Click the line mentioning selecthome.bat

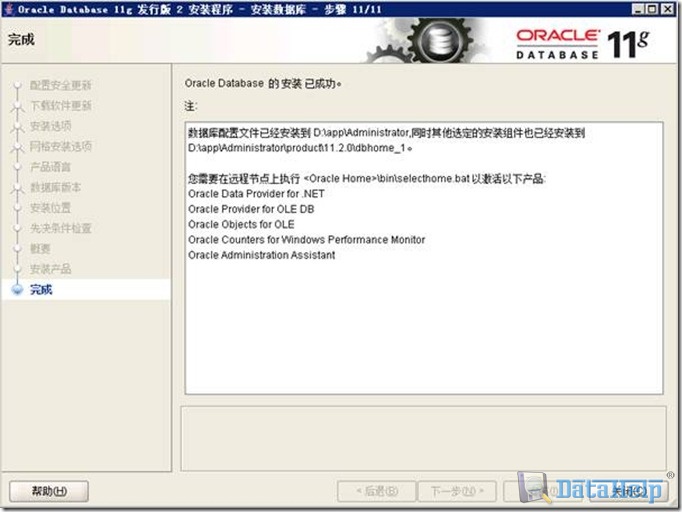click(x=367, y=179)
